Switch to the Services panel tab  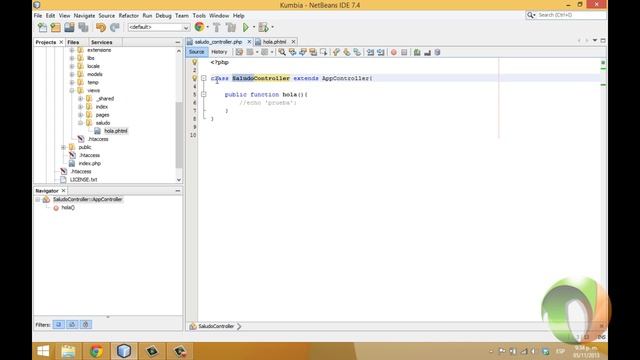coord(102,42)
